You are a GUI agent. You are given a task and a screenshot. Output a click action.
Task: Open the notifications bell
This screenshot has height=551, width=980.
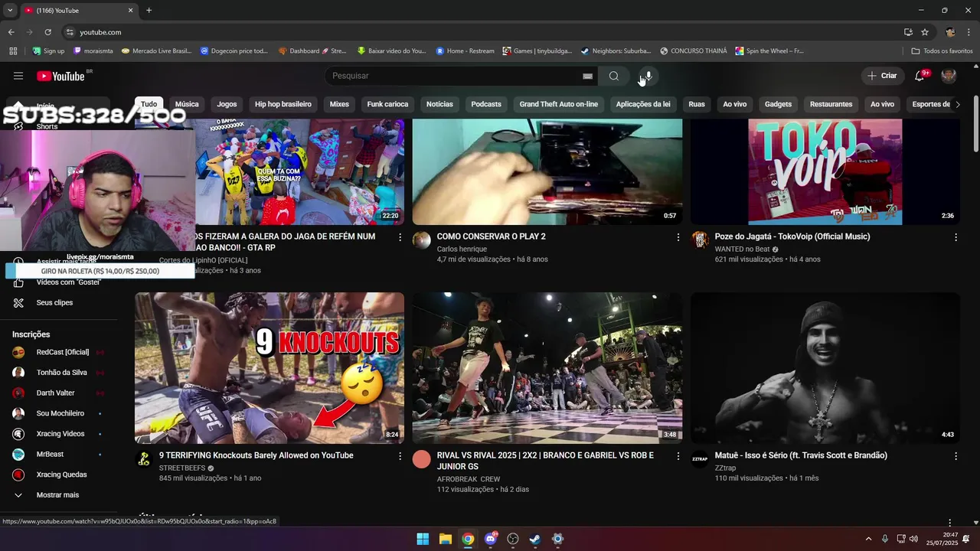(920, 76)
